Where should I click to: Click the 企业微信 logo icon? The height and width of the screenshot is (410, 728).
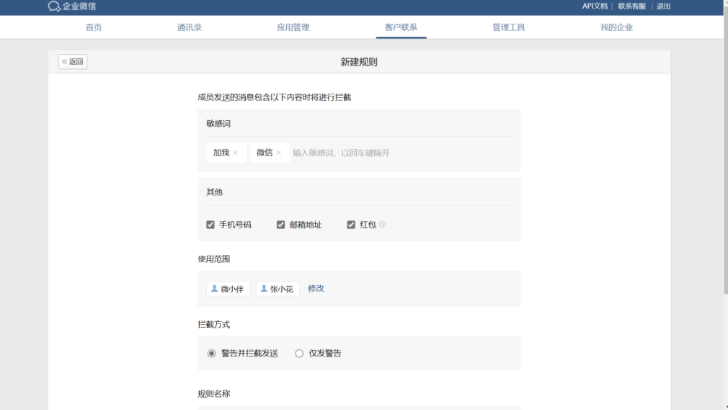pos(54,6)
